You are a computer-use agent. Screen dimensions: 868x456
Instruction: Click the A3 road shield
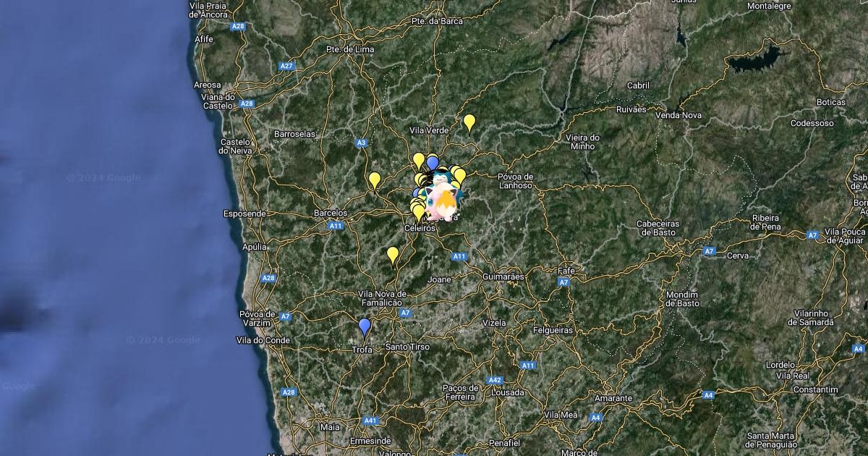tap(362, 143)
